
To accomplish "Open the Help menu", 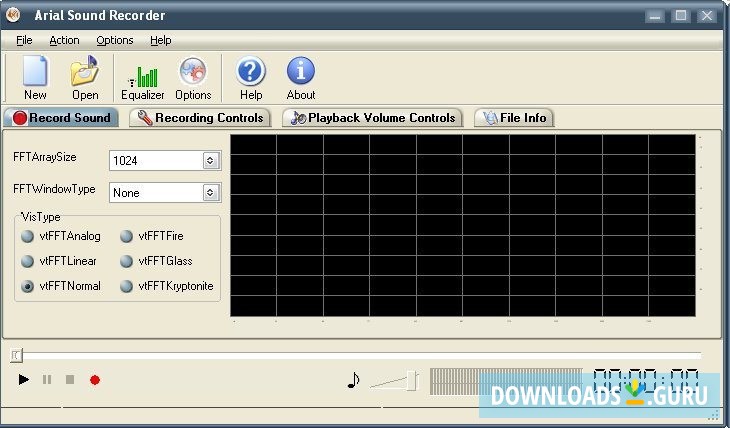I will tap(161, 41).
